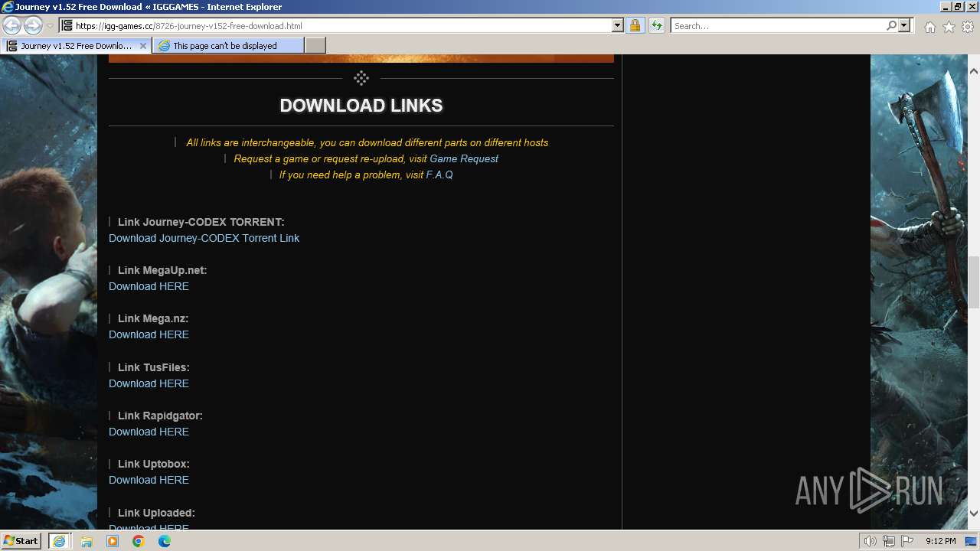This screenshot has width=980, height=551.
Task: Open Internet Explorer from the taskbar
Action: tap(60, 541)
